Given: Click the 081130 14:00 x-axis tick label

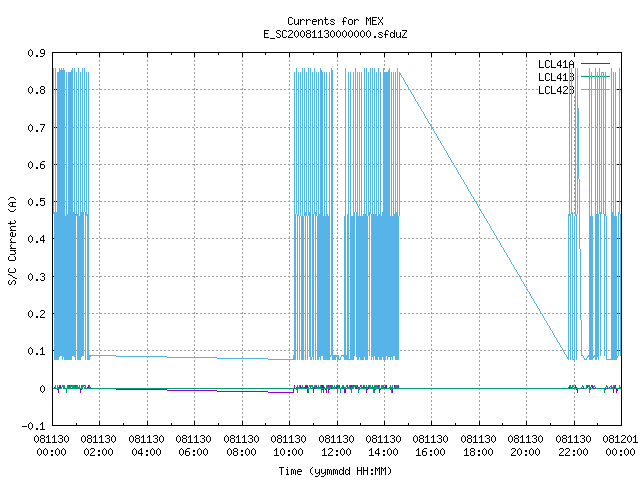Looking at the screenshot, I should (383, 446).
